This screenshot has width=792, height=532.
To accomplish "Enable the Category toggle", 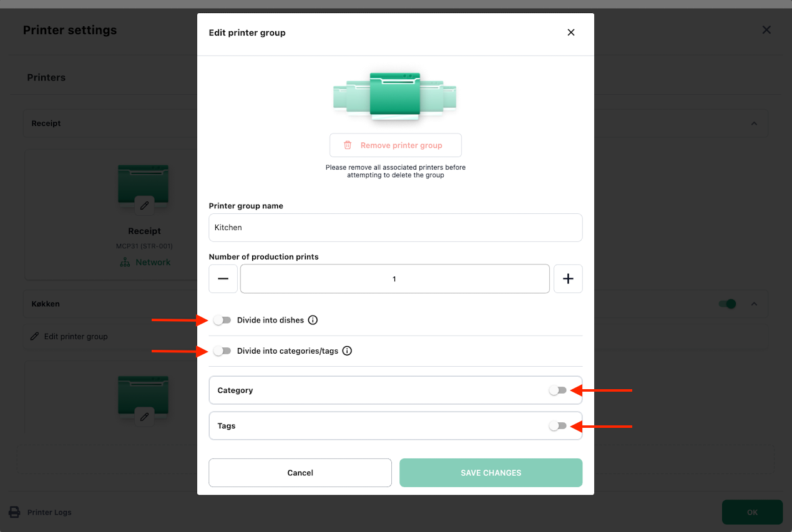I will click(557, 390).
